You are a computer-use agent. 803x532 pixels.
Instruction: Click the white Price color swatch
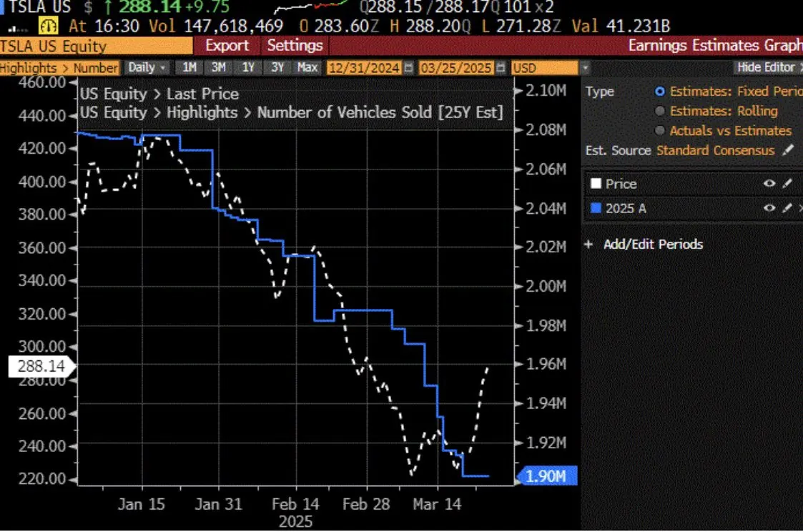(x=596, y=183)
